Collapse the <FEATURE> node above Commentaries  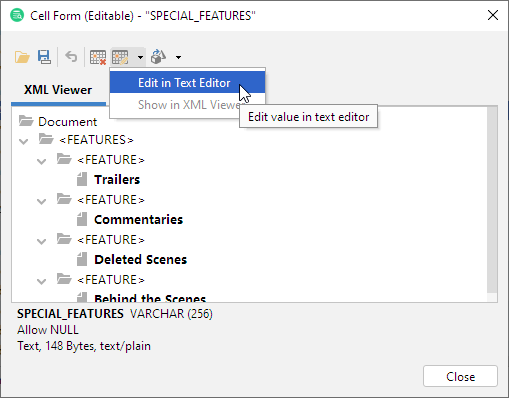tap(41, 201)
